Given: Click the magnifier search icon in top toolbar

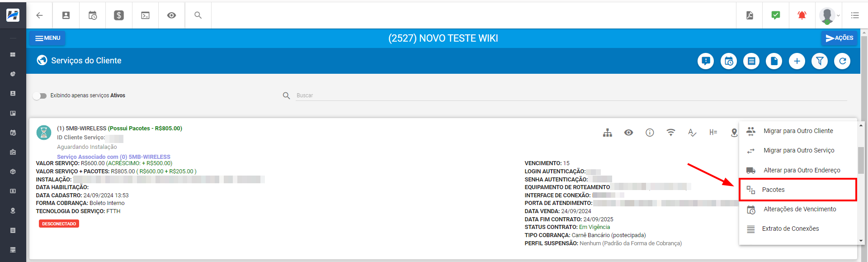Looking at the screenshot, I should [198, 15].
